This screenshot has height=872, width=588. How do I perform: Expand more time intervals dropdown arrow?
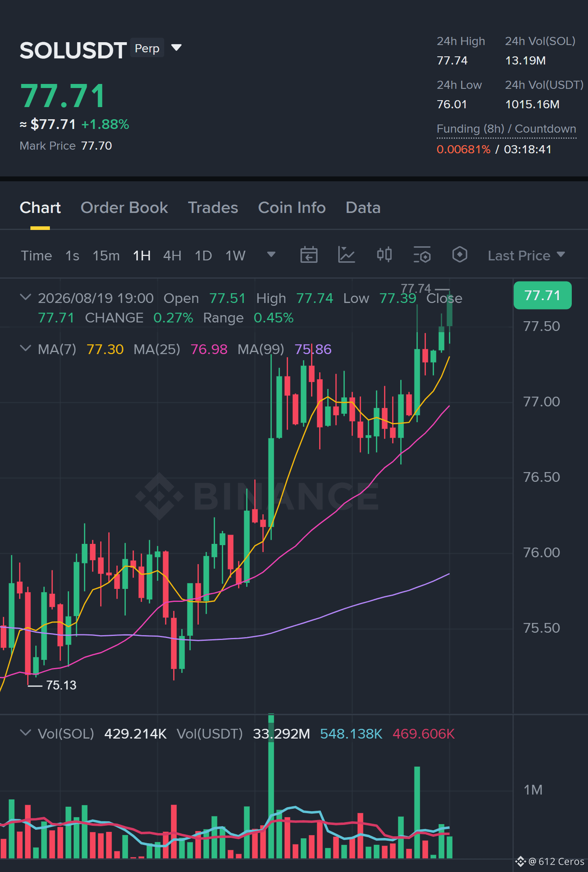point(271,255)
